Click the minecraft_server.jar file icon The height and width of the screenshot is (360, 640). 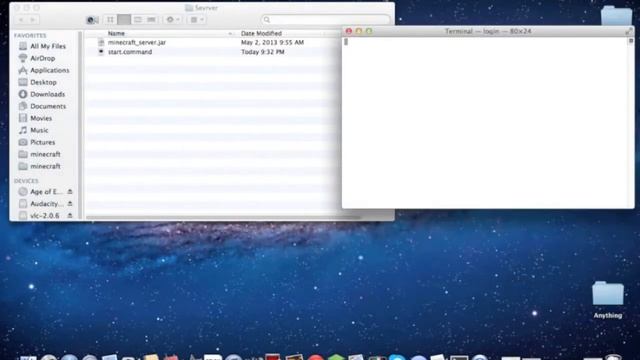(101, 42)
